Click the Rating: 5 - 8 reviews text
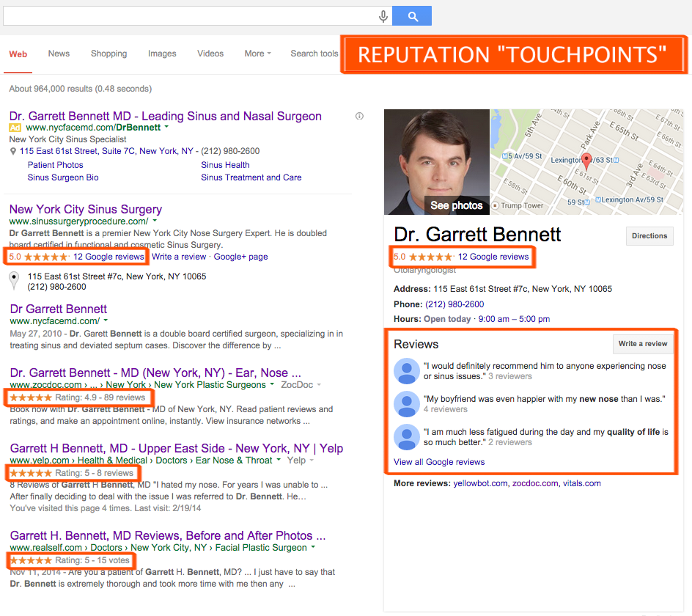The image size is (692, 616). pyautogui.click(x=94, y=473)
